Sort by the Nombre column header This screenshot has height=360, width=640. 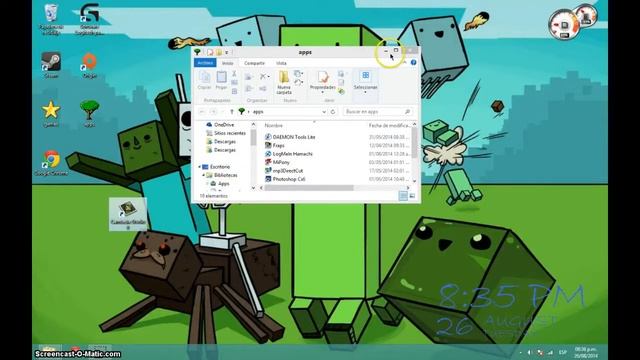coord(273,126)
